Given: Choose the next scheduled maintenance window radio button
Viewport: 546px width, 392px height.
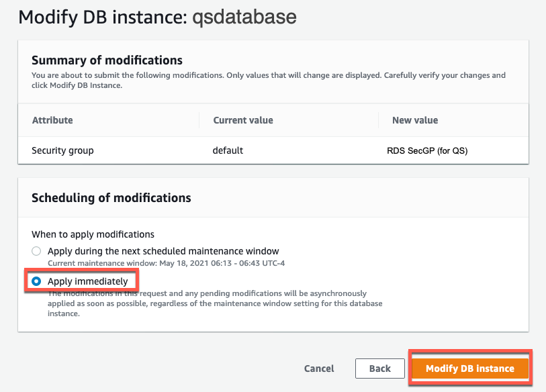Looking at the screenshot, I should (36, 251).
